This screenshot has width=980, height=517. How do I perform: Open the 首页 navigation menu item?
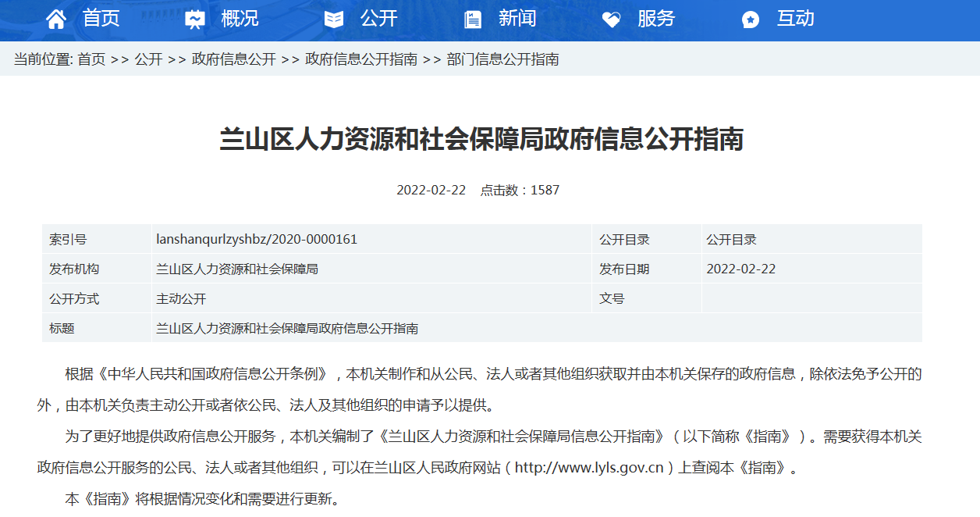101,19
